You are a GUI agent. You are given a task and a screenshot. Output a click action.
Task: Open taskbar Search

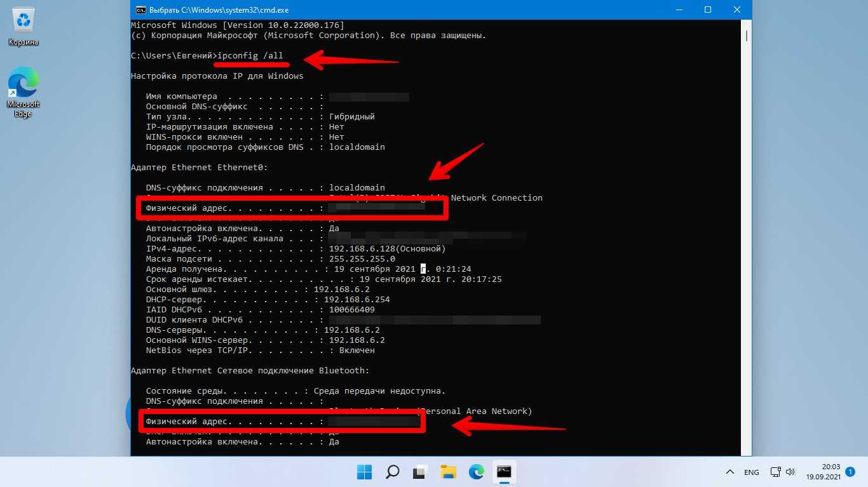tap(393, 472)
